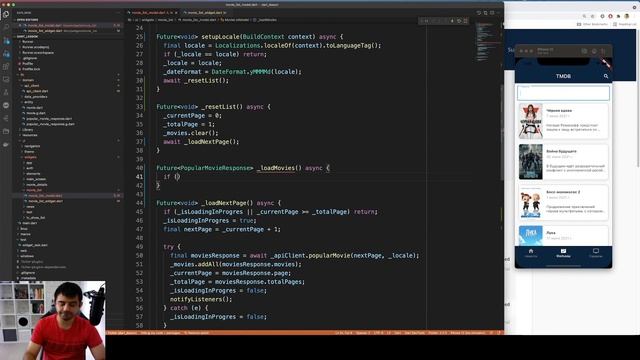This screenshot has width=640, height=360.
Task: Click line number 44 in editor gutter
Action: pyautogui.click(x=140, y=203)
